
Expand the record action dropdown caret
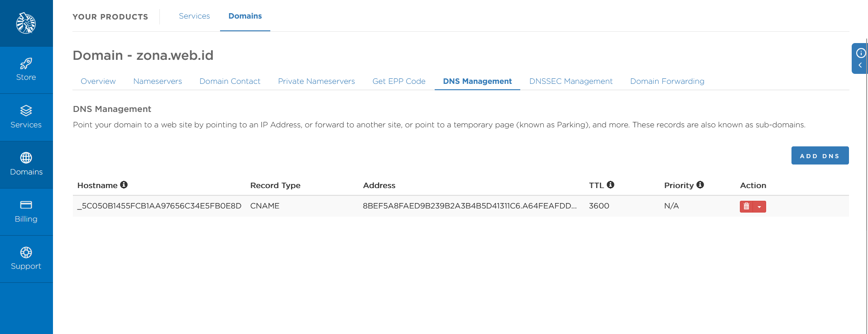pos(759,207)
